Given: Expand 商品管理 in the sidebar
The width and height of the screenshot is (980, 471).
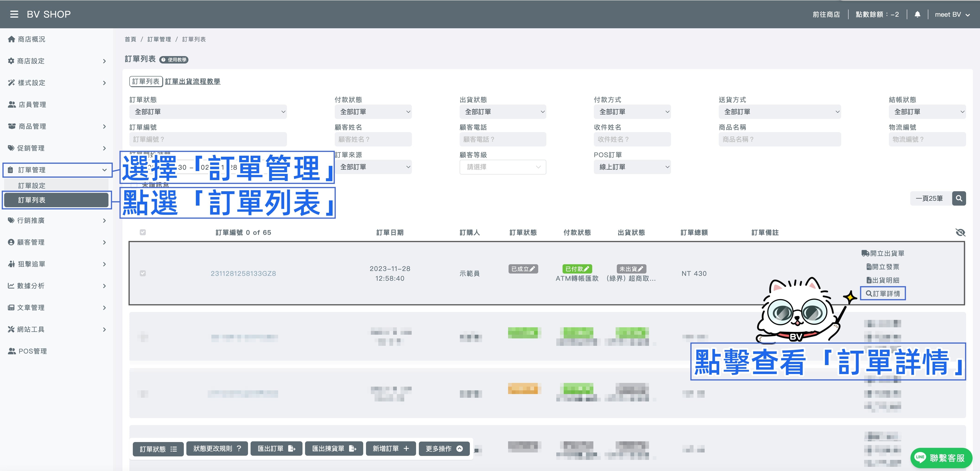Looking at the screenshot, I should coord(57,126).
